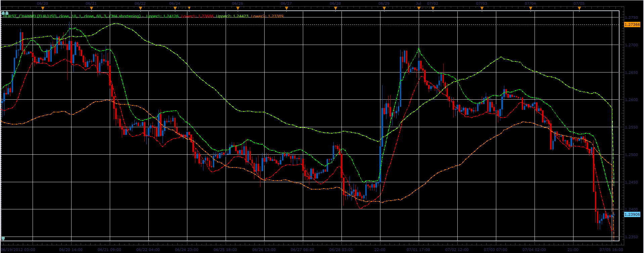Click the 07/03 07:00 time label

(496, 250)
